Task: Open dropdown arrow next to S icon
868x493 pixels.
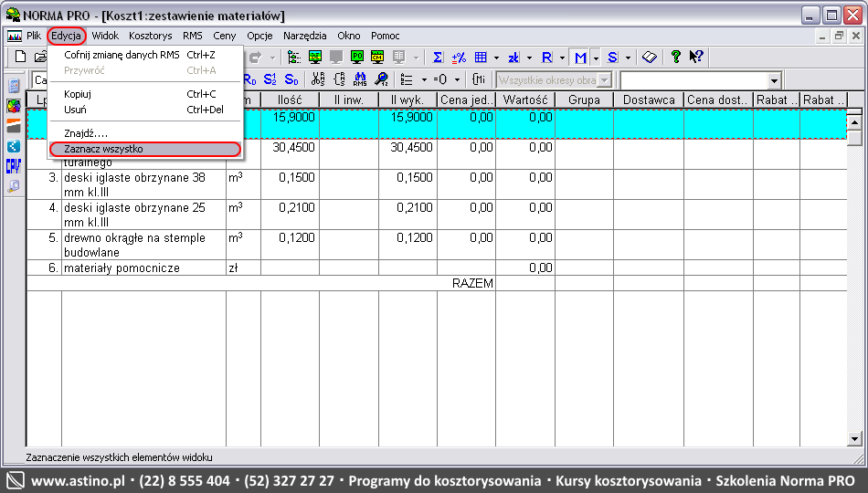Action: [x=628, y=58]
